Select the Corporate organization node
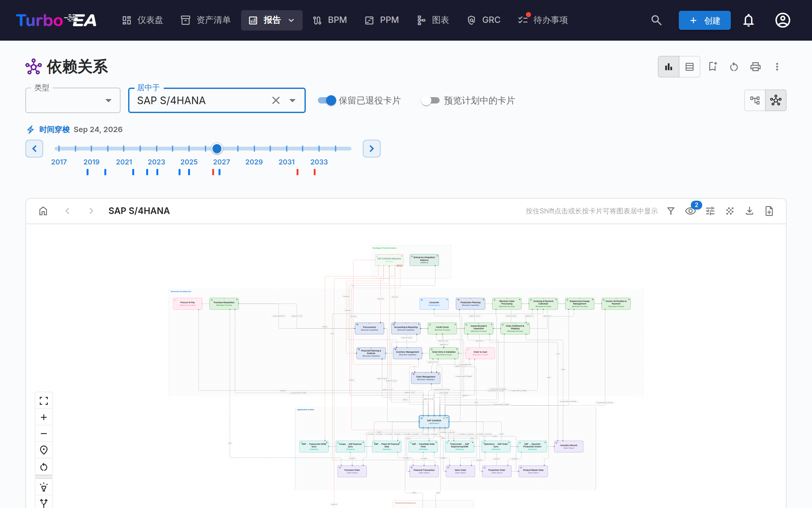The image size is (812, 508). click(x=434, y=304)
